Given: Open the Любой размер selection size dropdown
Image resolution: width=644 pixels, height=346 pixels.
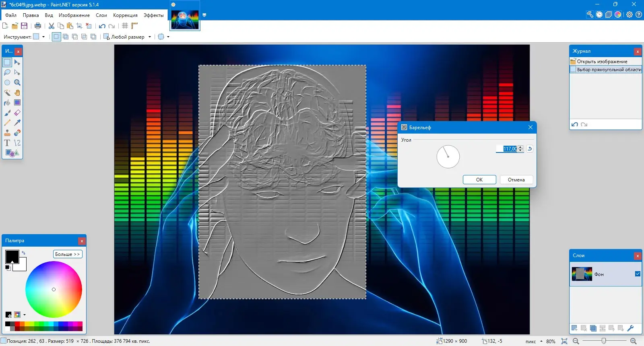Looking at the screenshot, I should pos(127,37).
